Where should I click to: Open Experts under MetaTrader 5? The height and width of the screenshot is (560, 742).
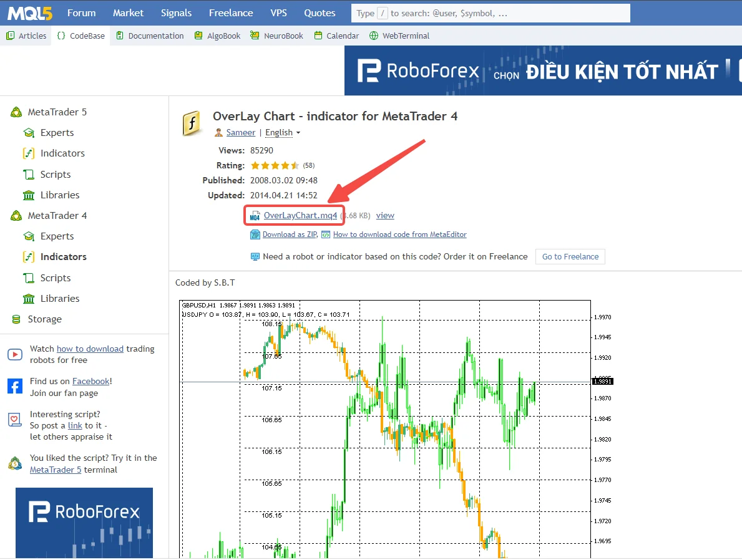click(57, 133)
